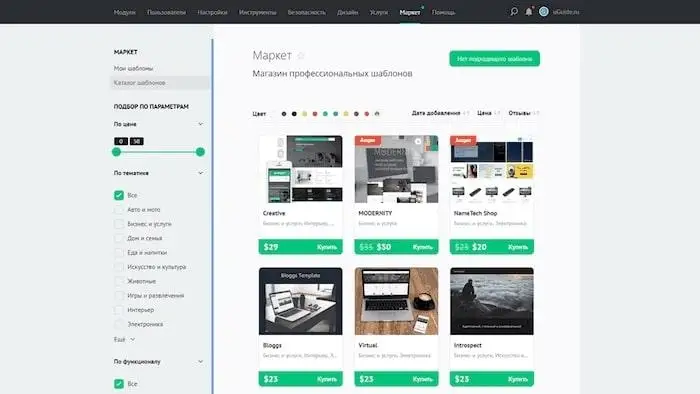Check the Электроника checkbox
Image resolution: width=700 pixels, height=394 pixels.
point(119,324)
